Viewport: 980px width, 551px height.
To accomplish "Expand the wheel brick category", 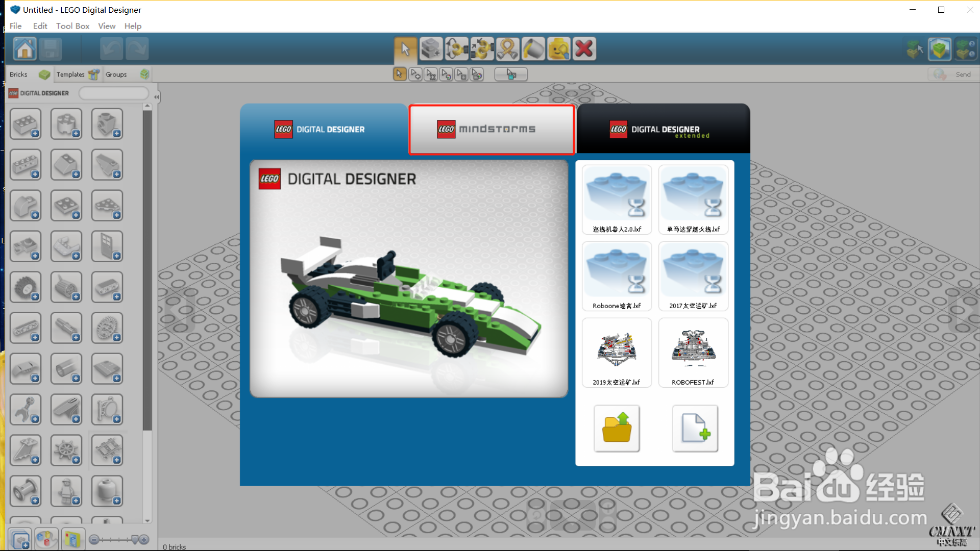I will pos(25,287).
